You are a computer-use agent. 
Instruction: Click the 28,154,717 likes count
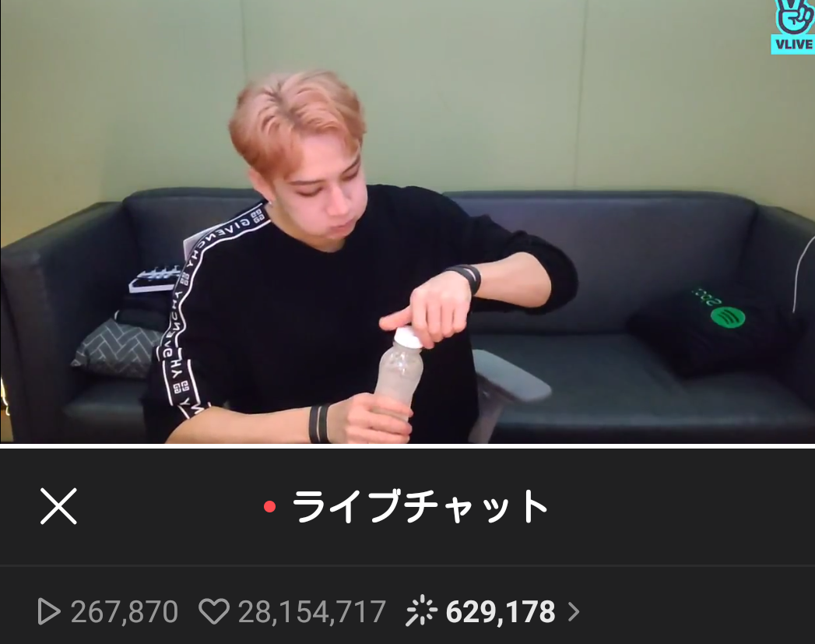point(312,612)
